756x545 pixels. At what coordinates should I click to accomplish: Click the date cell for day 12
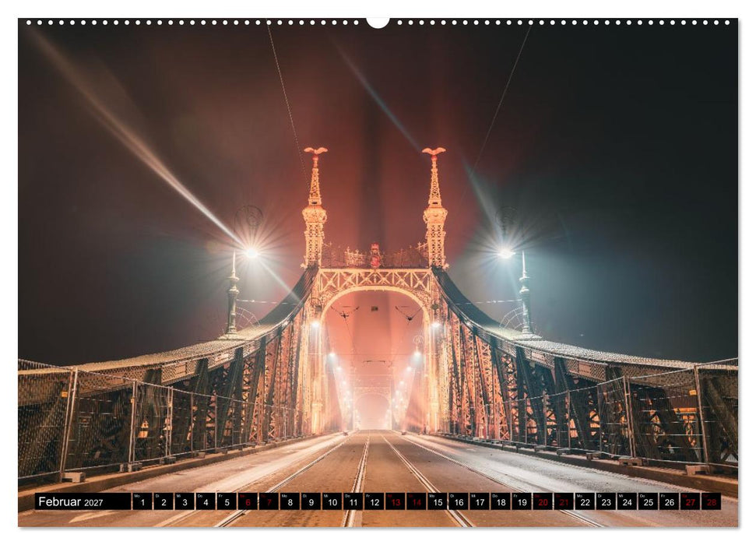(374, 501)
